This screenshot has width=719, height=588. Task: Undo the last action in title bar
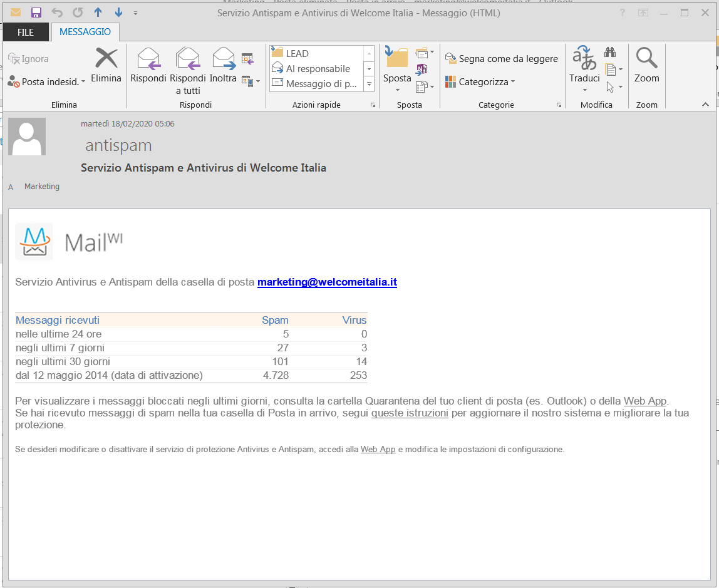(57, 13)
